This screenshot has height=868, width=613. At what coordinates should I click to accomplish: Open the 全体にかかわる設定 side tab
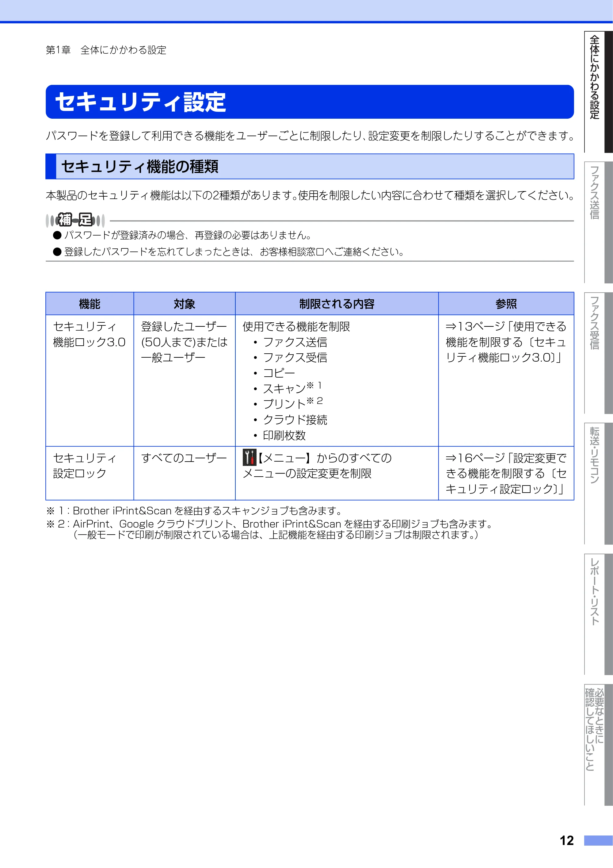[x=598, y=92]
